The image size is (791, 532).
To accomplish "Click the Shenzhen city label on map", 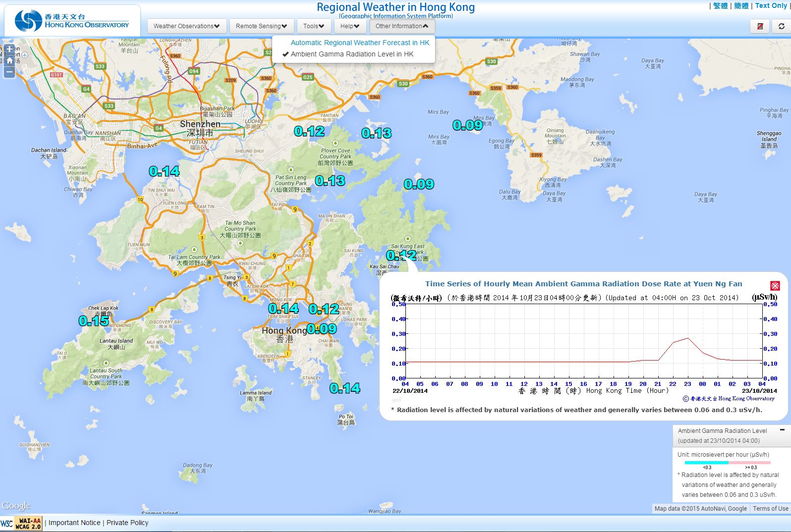I will pos(200,128).
